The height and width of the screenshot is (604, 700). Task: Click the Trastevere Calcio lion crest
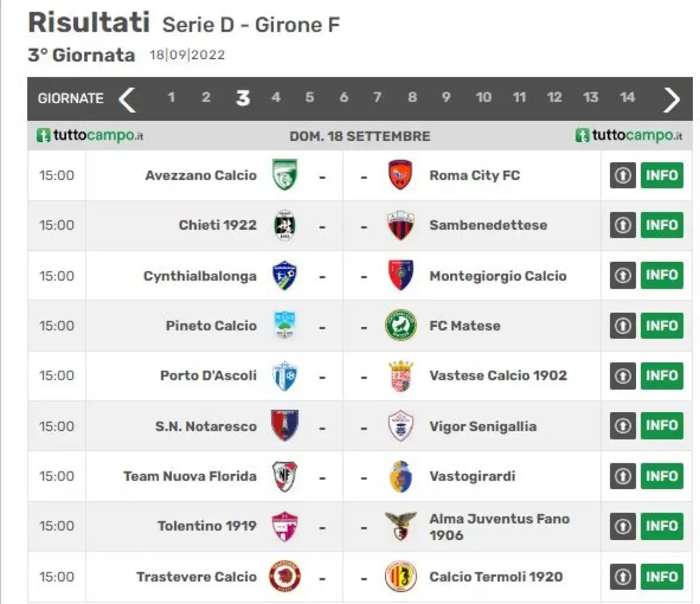tap(285, 577)
